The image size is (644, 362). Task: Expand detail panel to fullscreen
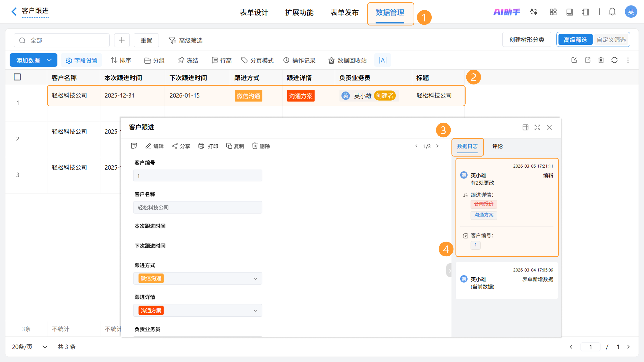pyautogui.click(x=537, y=127)
